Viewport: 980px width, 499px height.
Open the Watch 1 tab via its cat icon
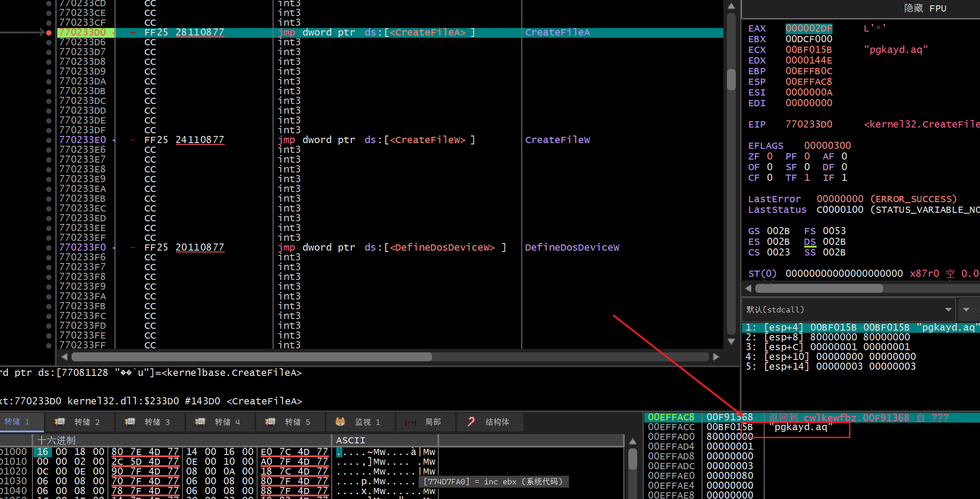340,422
